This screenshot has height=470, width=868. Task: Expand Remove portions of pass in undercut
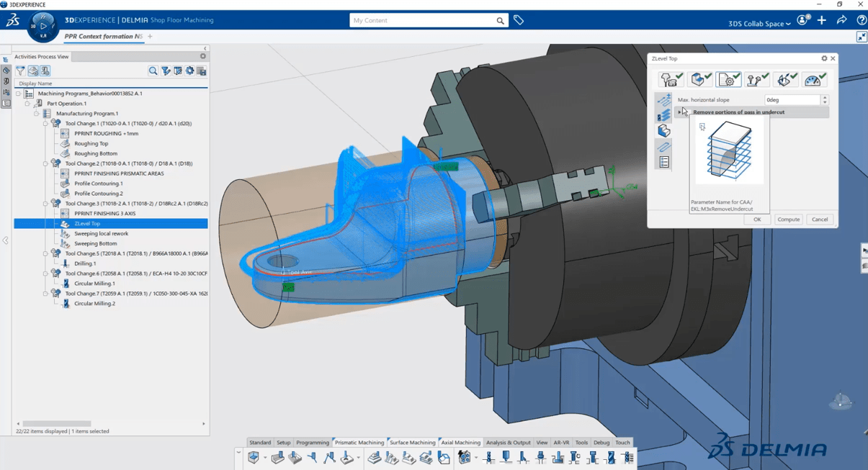coord(679,112)
